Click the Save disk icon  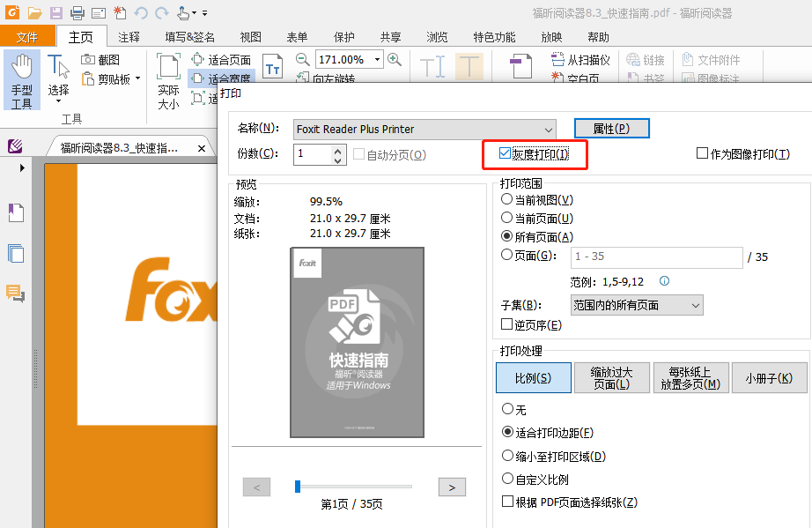click(x=56, y=12)
